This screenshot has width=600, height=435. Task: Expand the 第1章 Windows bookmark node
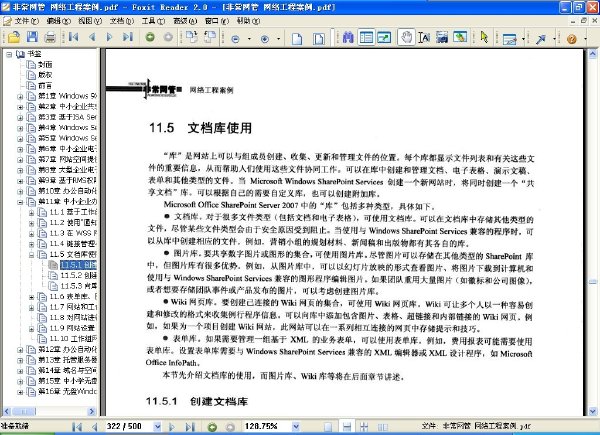click(20, 96)
